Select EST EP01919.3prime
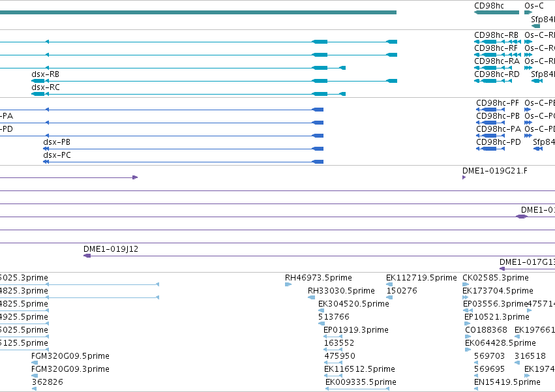 coord(355,330)
